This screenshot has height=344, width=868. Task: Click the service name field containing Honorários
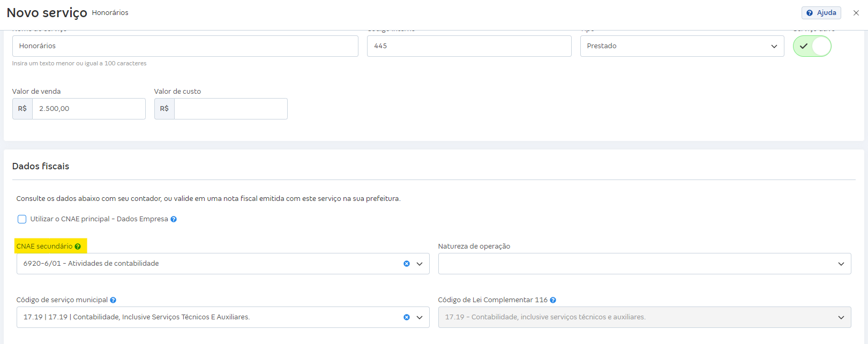pyautogui.click(x=185, y=46)
